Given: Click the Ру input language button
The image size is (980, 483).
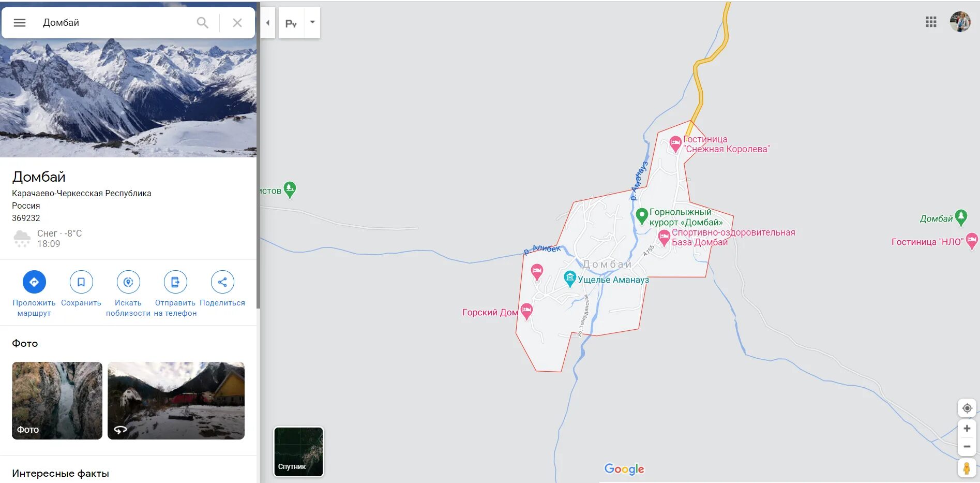Looking at the screenshot, I should click(291, 23).
